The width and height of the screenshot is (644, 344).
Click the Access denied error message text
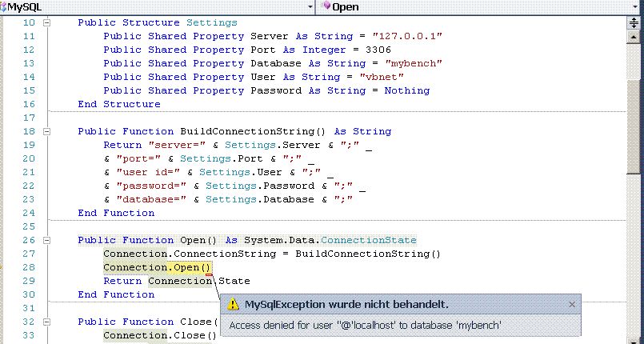tap(365, 326)
